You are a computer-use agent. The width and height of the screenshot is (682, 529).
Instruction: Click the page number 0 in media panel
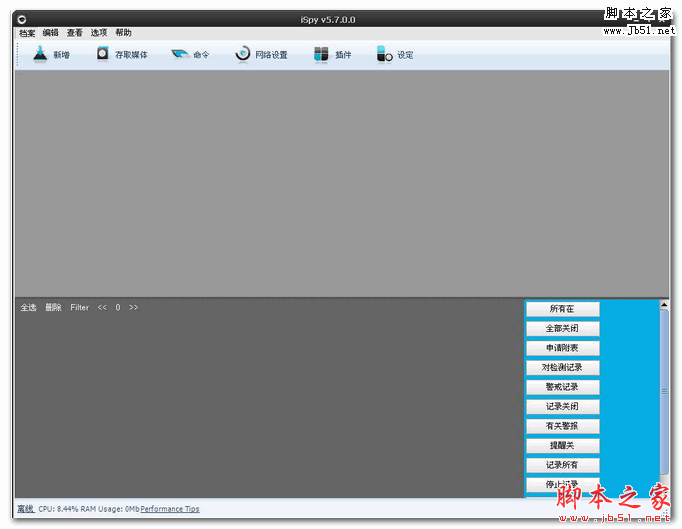(x=118, y=308)
